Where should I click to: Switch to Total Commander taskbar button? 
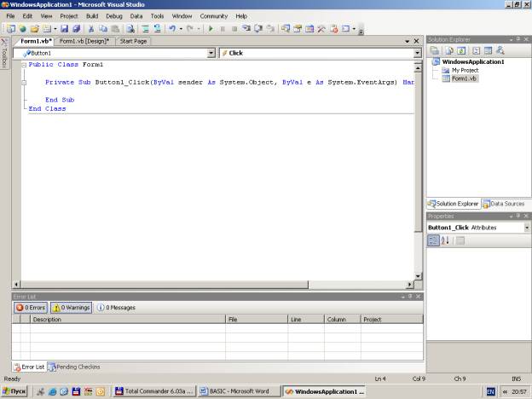pyautogui.click(x=154, y=391)
